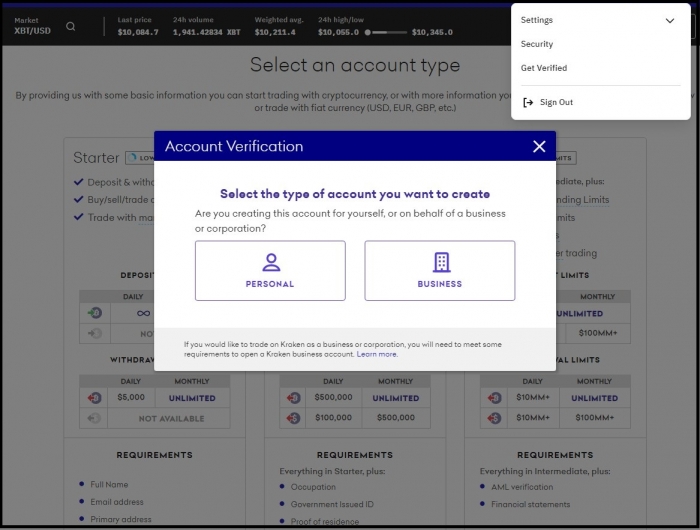700x530 pixels.
Task: Click Starter NOT AVAILABLE withdrawal cell
Action: 171,419
